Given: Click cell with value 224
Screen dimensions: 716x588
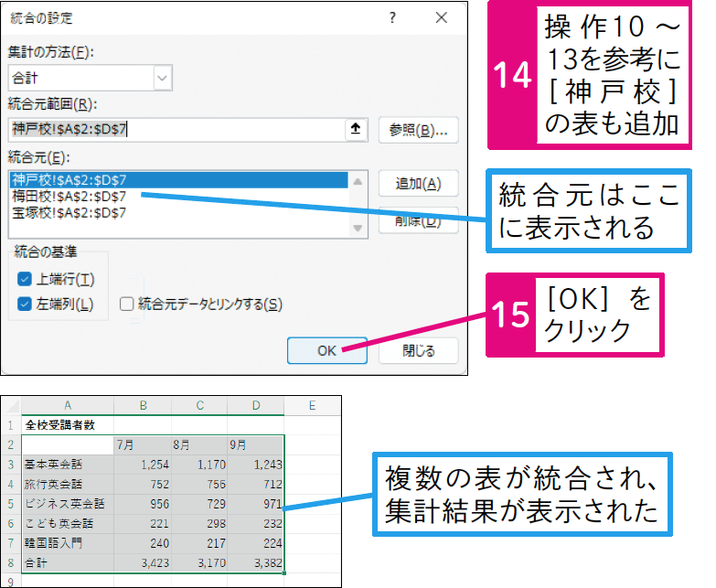Looking at the screenshot, I should (x=256, y=543).
